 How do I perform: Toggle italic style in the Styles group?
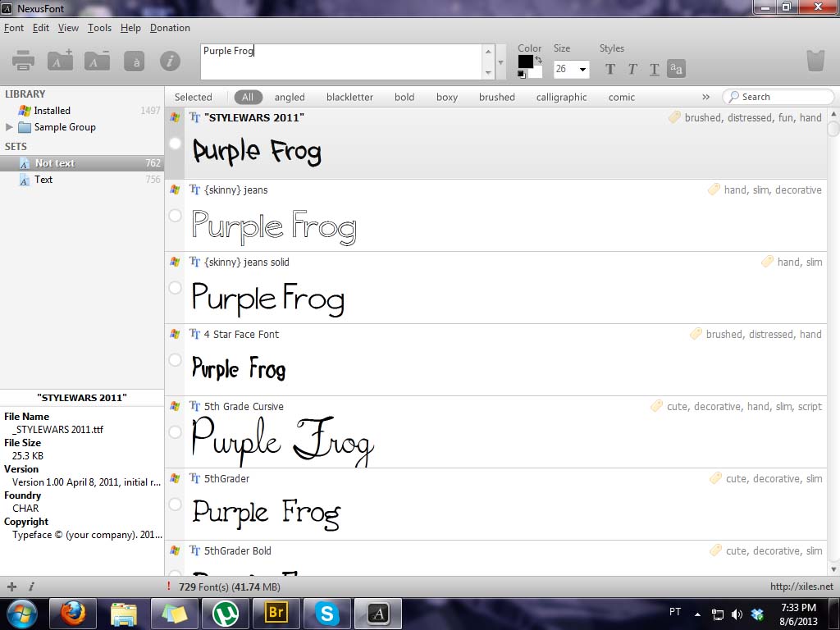click(632, 69)
